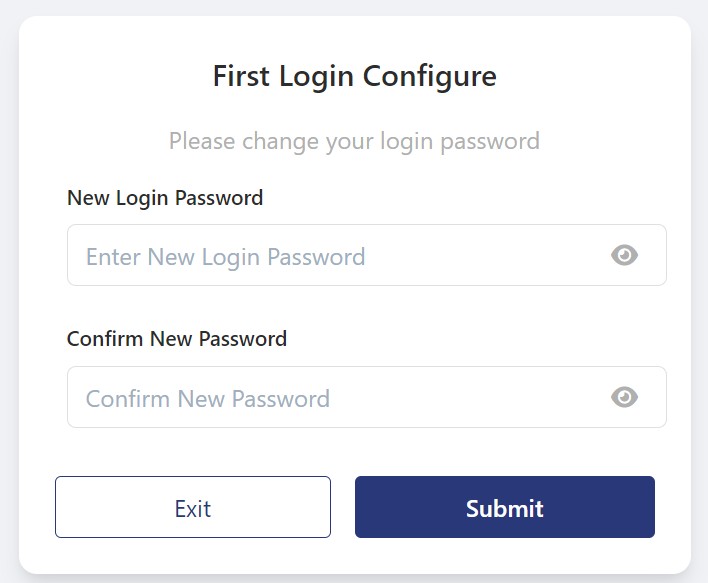Unmask the confirmation password entry
This screenshot has width=708, height=583.
click(624, 397)
